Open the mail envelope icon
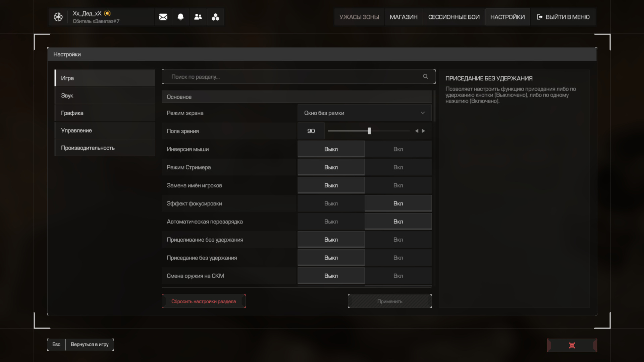Viewport: 644px width, 362px height. 163,17
